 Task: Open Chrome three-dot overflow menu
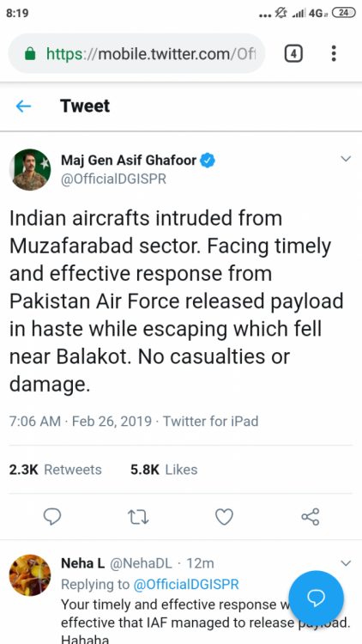coord(334,53)
